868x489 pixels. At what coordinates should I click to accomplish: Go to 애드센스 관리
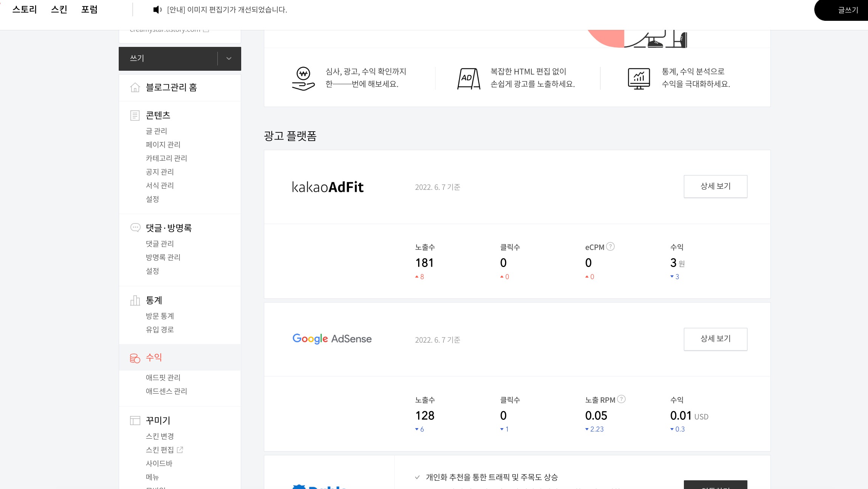167,391
